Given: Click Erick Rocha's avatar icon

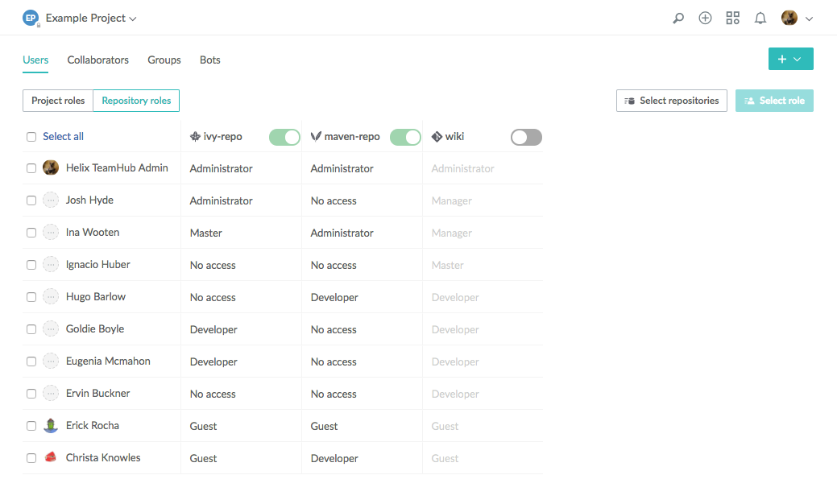Looking at the screenshot, I should click(51, 426).
